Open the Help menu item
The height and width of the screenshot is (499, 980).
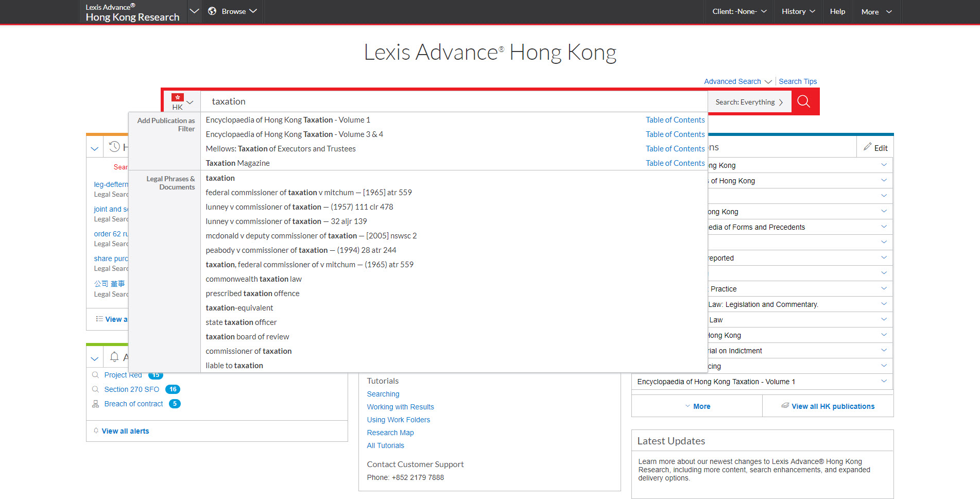coord(837,11)
